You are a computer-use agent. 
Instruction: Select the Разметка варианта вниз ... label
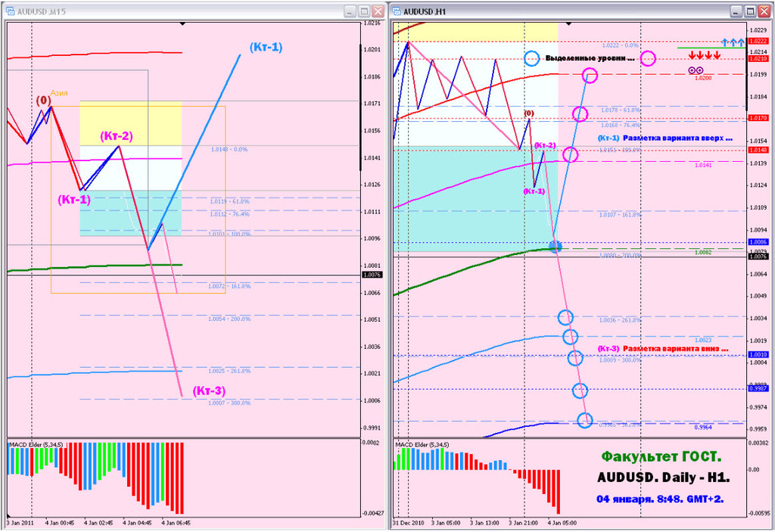pos(676,349)
